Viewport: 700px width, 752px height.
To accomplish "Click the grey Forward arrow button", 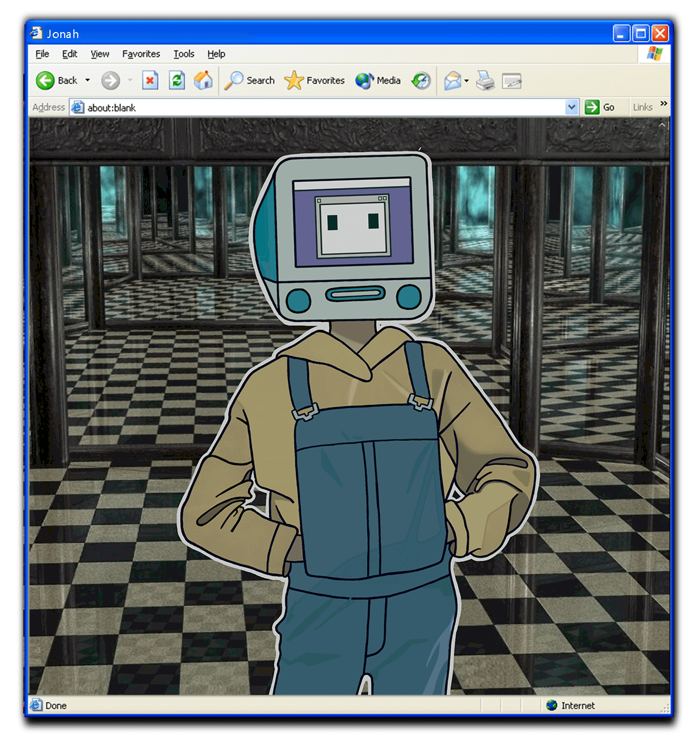I will (x=110, y=80).
